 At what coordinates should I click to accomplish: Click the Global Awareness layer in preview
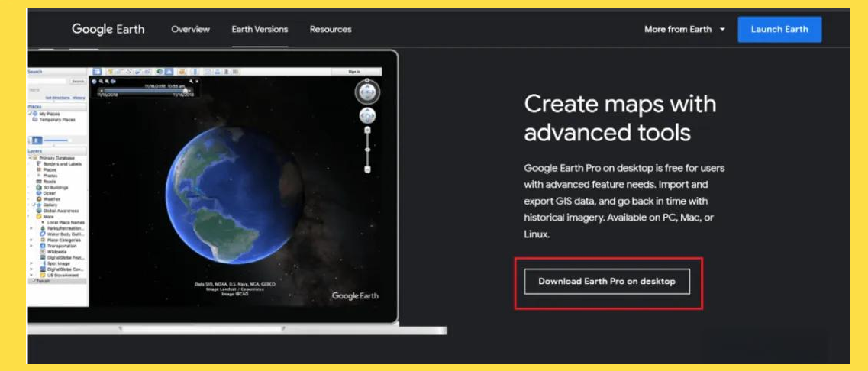tap(57, 211)
